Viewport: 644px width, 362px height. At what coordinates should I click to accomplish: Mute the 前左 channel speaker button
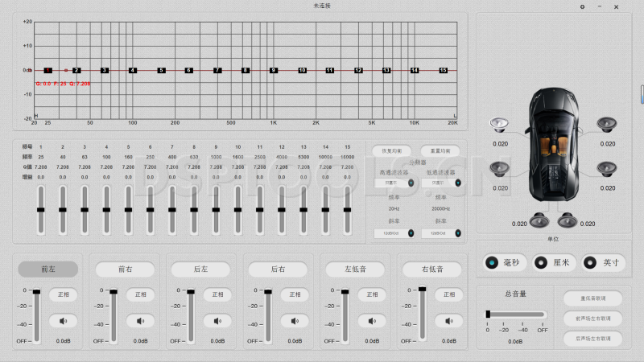64,321
